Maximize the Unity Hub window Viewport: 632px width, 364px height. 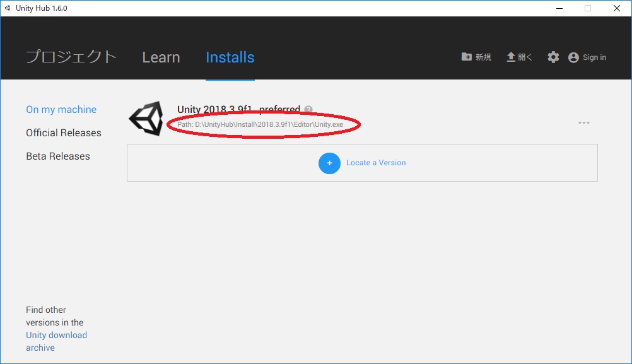588,8
